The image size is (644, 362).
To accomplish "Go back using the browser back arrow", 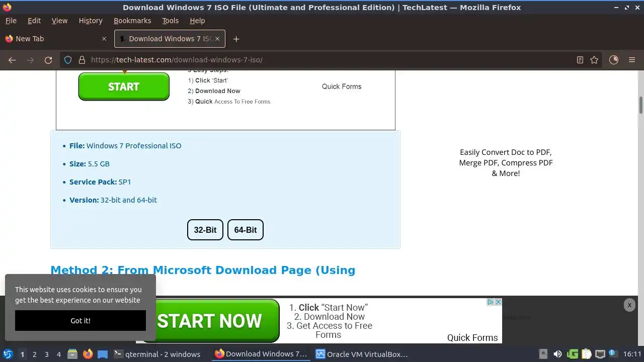I will click(x=12, y=60).
